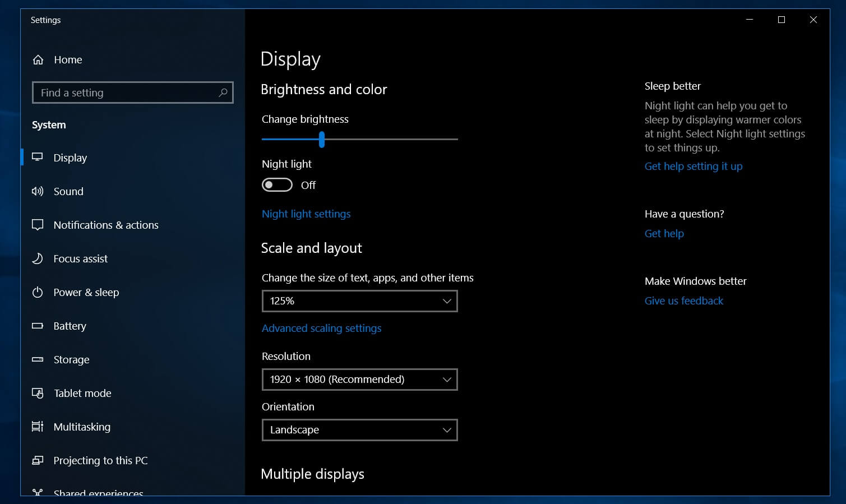Click the Projecting to this PC entry

tap(100, 460)
